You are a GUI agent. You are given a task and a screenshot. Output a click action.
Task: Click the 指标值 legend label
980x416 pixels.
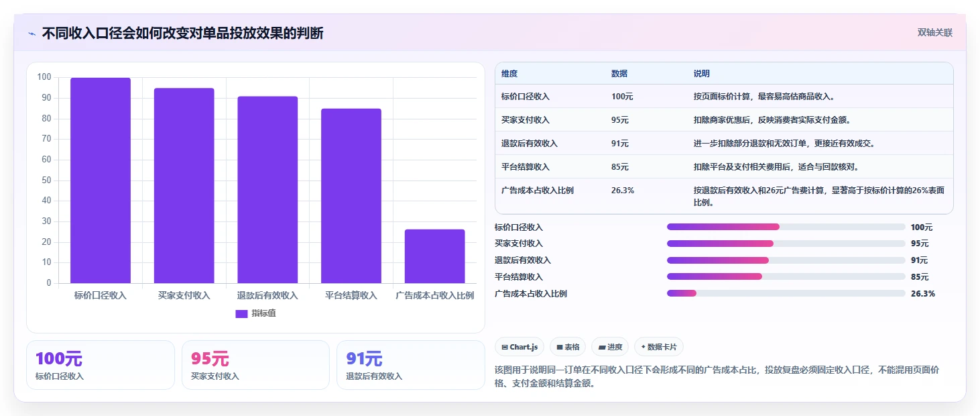tap(263, 313)
